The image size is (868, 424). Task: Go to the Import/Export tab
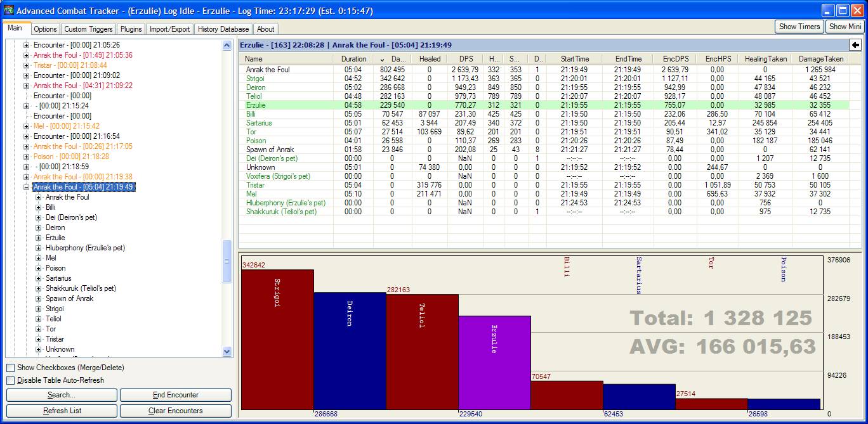point(169,29)
